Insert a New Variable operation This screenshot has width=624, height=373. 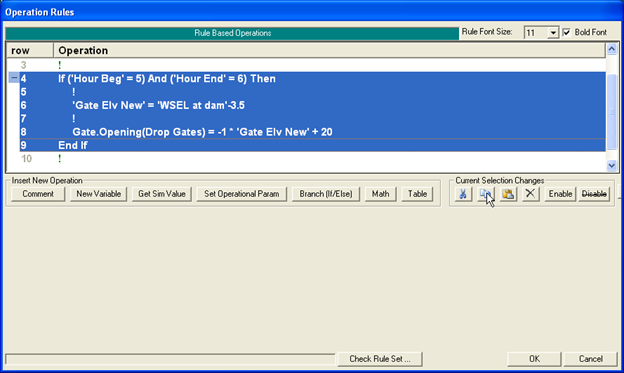[x=99, y=194]
